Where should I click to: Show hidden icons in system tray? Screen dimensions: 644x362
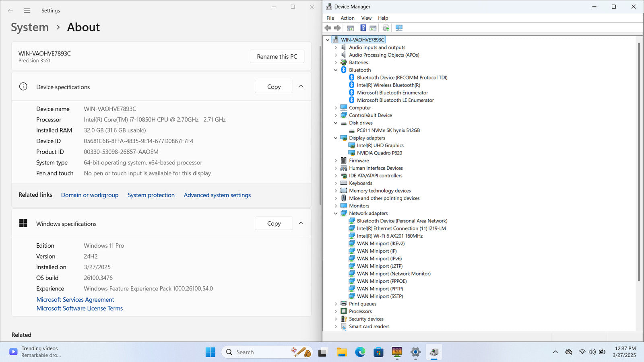555,352
